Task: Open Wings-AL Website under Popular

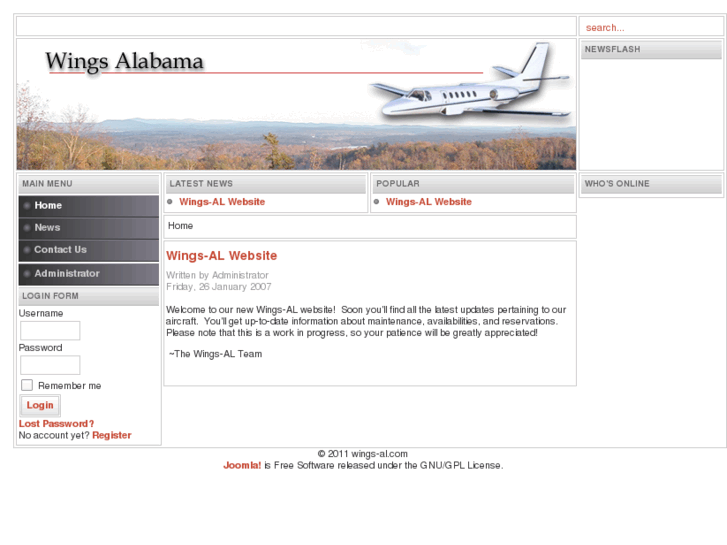Action: pyautogui.click(x=429, y=202)
